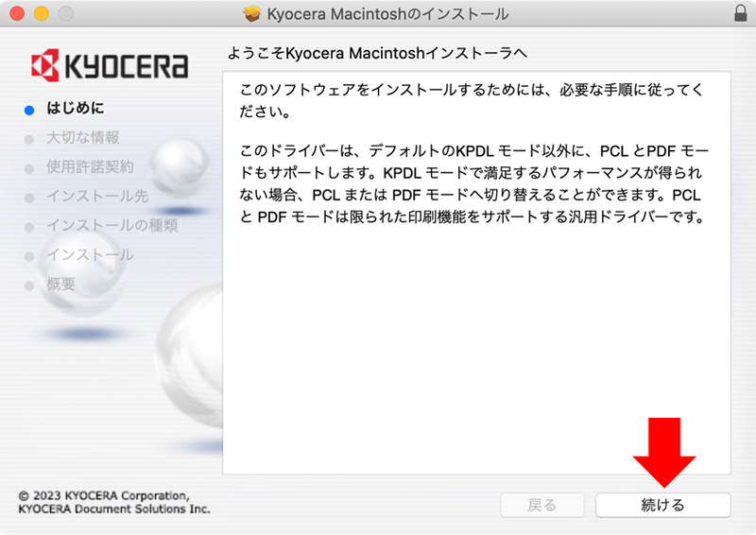Click the paragraph starting このソフトウェアをインストール
The width and height of the screenshot is (756, 535).
tap(472, 100)
